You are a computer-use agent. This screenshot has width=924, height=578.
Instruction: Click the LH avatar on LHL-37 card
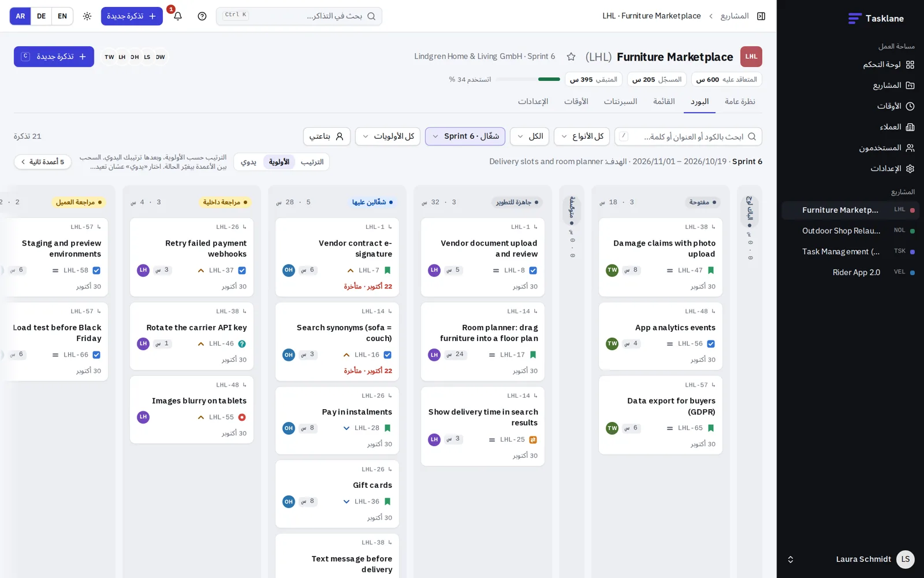point(143,270)
